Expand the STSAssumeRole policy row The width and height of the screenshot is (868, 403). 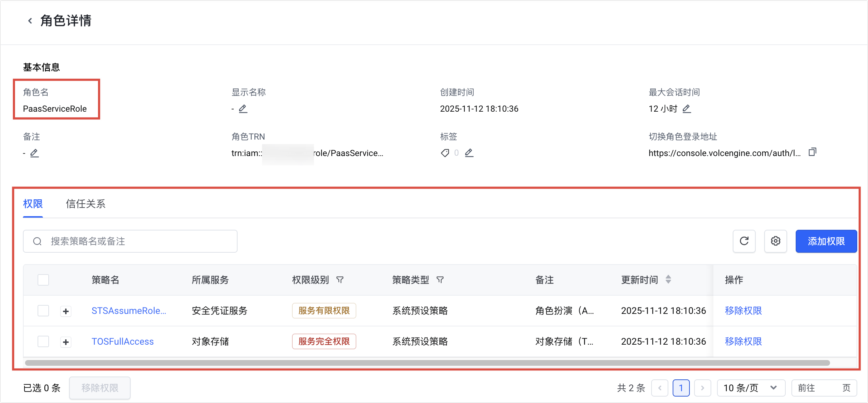66,311
